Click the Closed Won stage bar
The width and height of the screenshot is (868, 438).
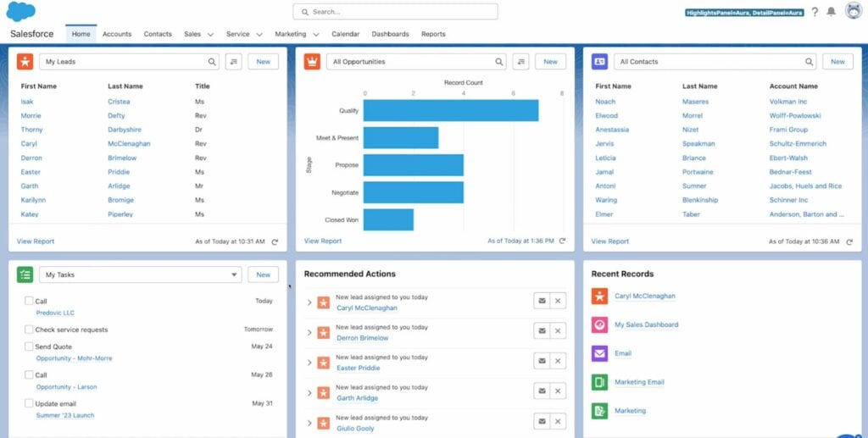click(388, 220)
